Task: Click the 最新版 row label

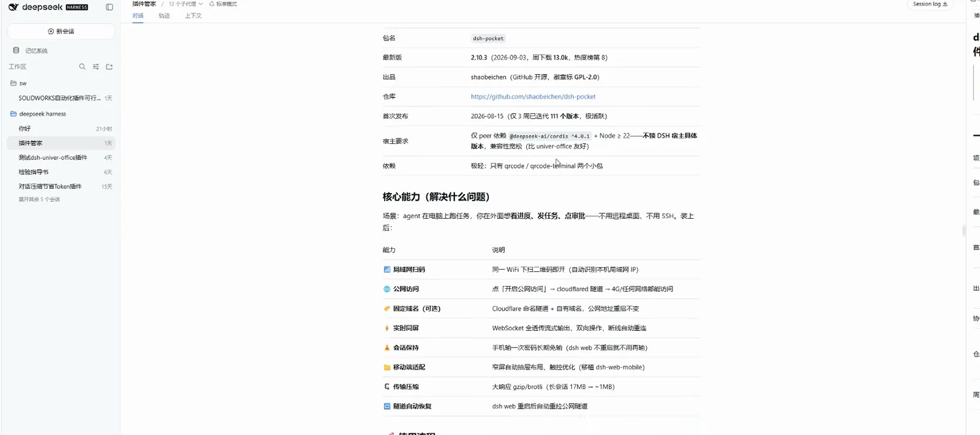Action: tap(392, 58)
